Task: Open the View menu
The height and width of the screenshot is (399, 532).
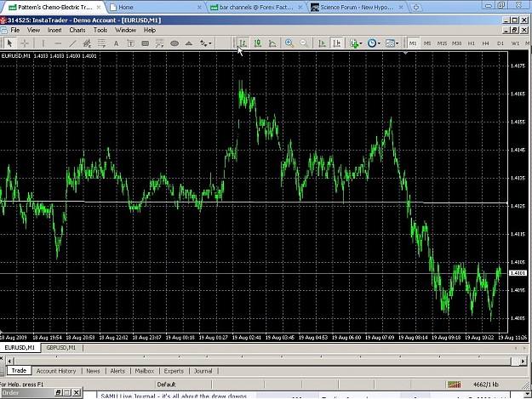Action: coord(33,30)
